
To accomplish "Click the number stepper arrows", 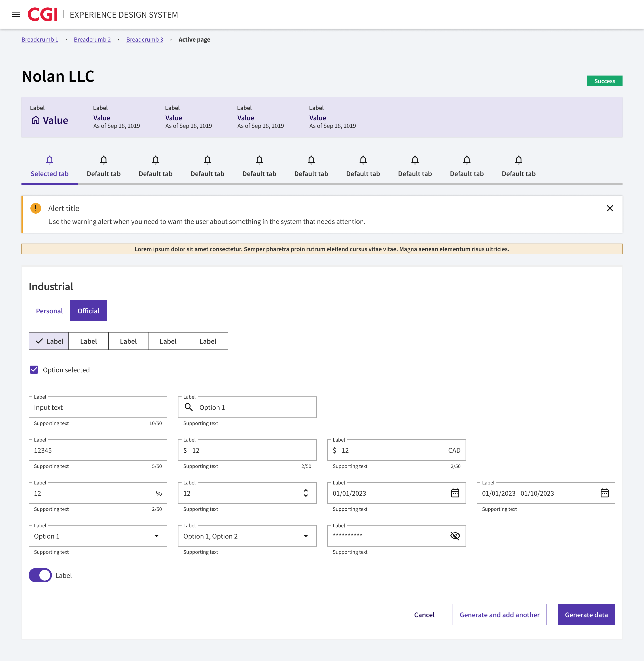I will tap(306, 493).
